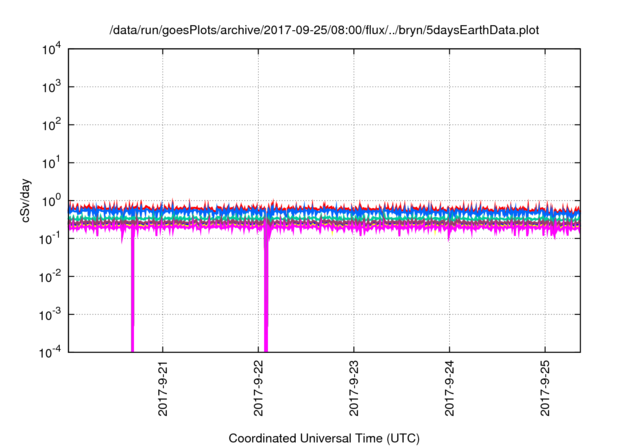
Task: Click the magenta dropout spike before 2017-9-21
Action: coord(132,294)
